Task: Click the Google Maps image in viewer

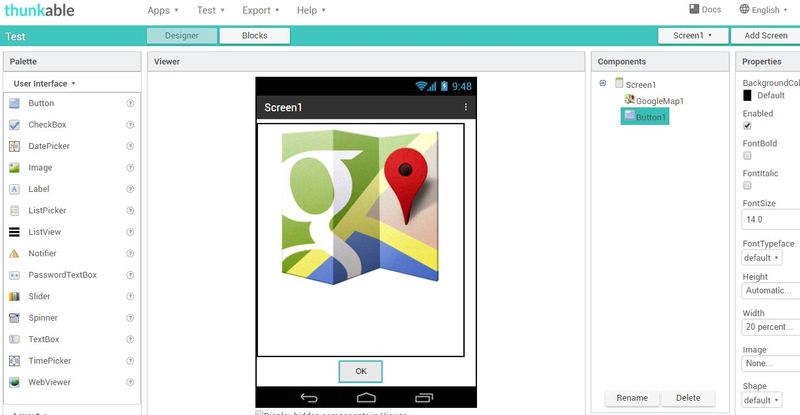Action: (360, 207)
